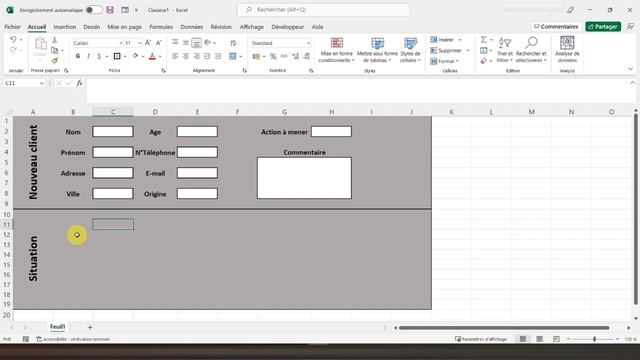The image size is (640, 360).
Task: Switch to the Mise en page tab
Action: point(124,27)
